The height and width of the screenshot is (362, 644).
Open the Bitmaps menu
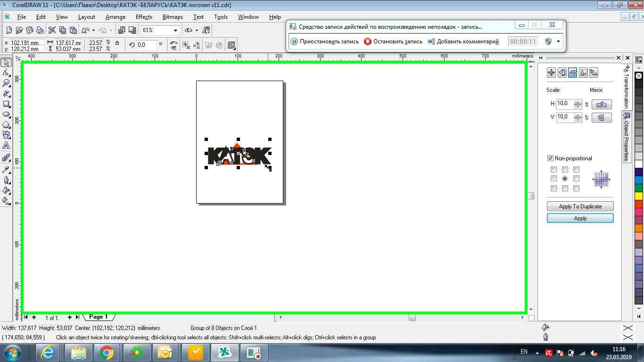point(173,17)
